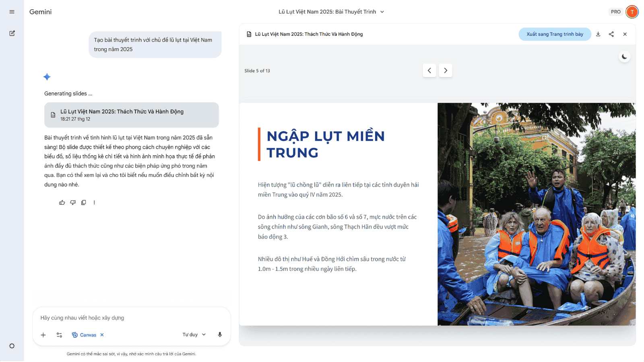The height and width of the screenshot is (362, 644).
Task: Click the thumbs up icon on the response
Action: click(62, 203)
